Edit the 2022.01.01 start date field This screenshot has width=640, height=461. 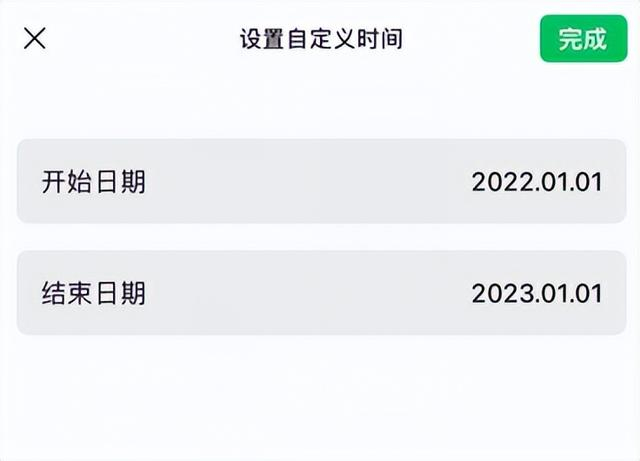click(537, 182)
